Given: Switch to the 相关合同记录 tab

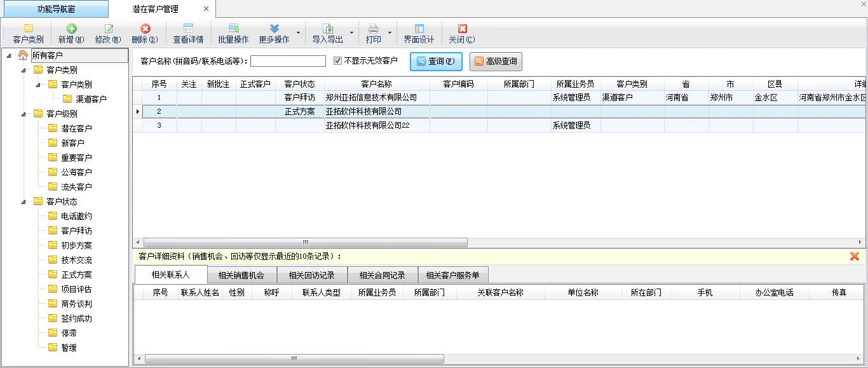Looking at the screenshot, I should click(x=382, y=275).
